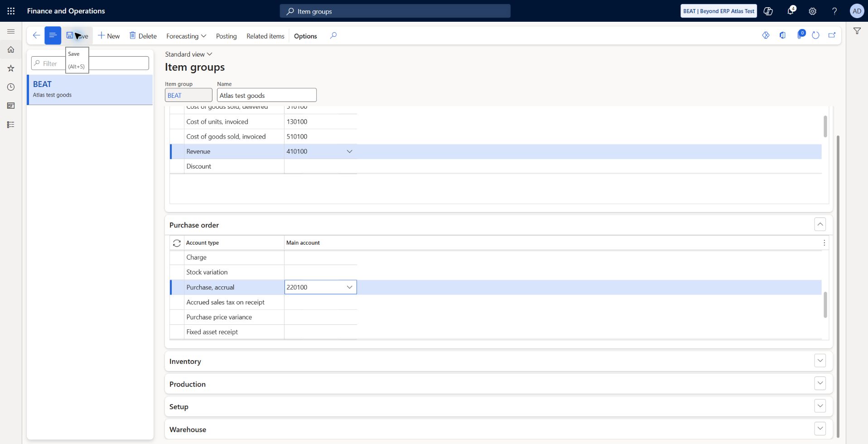The image size is (868, 444).
Task: Click the action pane search magnifier
Action: (333, 35)
